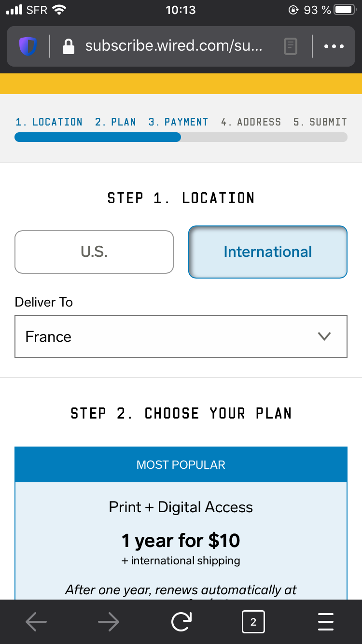
Task: Go back with the left arrow
Action: (36, 622)
